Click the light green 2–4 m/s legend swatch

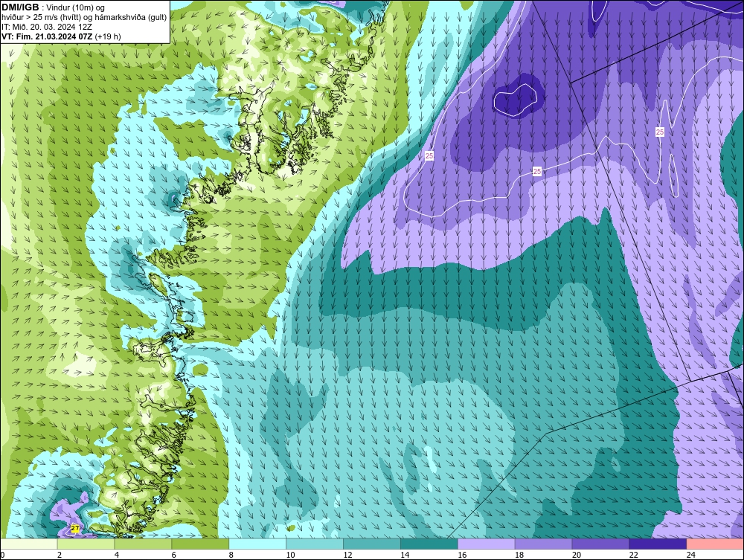86,544
